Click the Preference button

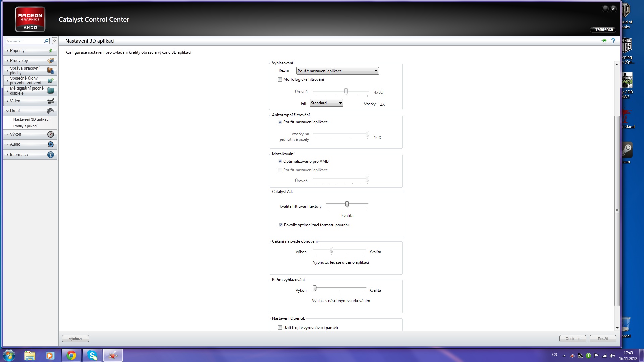[x=603, y=29]
